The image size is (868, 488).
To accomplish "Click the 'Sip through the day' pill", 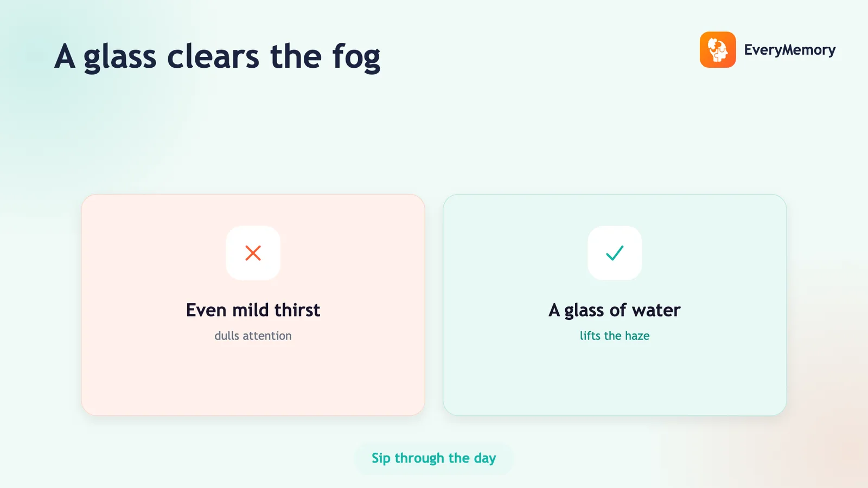I will pos(434,459).
